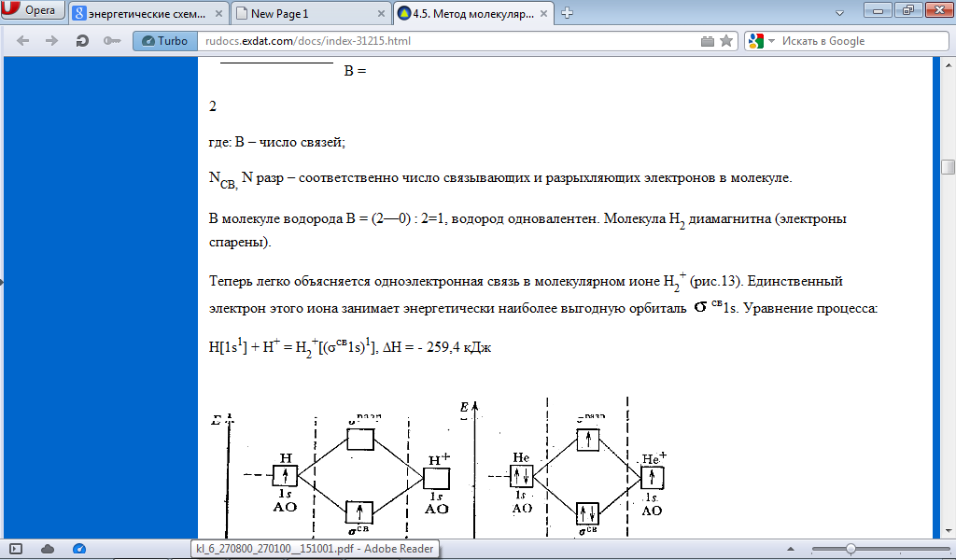
Task: Close the 'New Page 1' tab
Action: [381, 13]
